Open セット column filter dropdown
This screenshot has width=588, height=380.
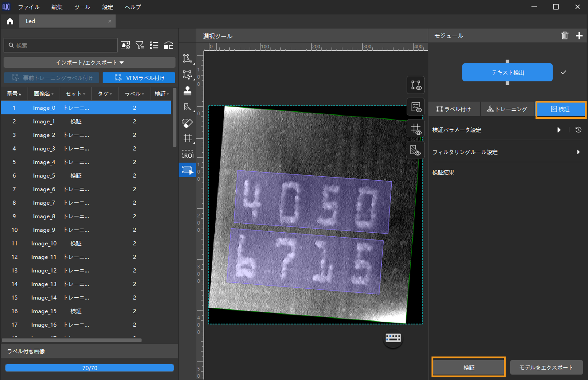[x=84, y=94]
